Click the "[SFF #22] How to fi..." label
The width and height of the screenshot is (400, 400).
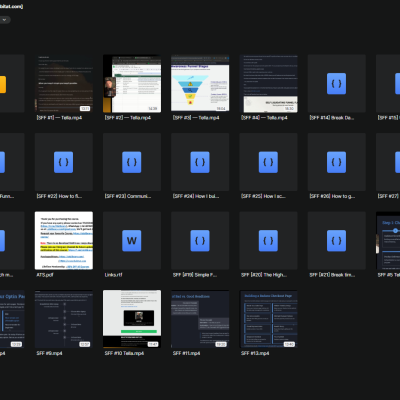[x=59, y=196]
